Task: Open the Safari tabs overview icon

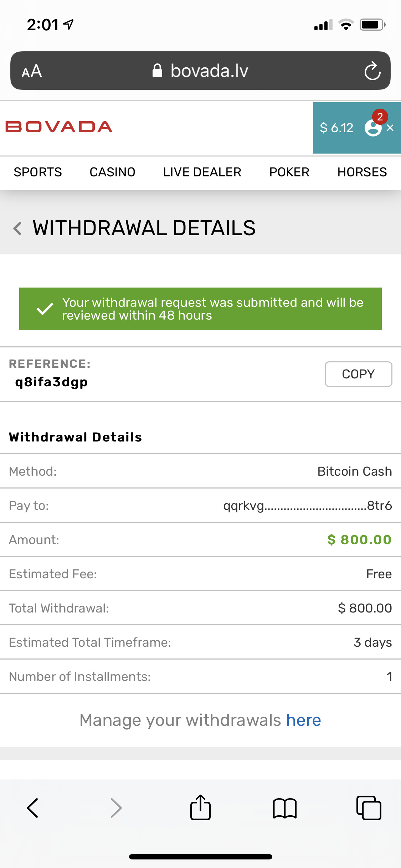Action: (369, 808)
